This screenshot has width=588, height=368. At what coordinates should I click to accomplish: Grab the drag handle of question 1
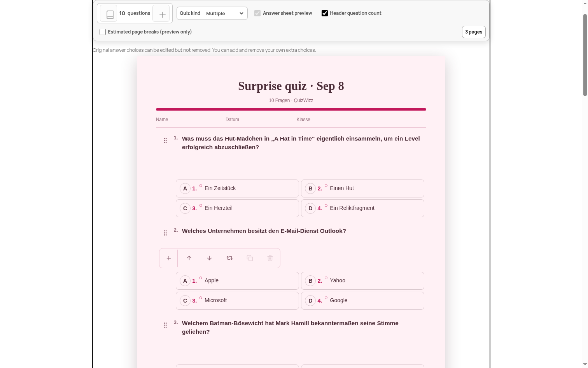(165, 141)
